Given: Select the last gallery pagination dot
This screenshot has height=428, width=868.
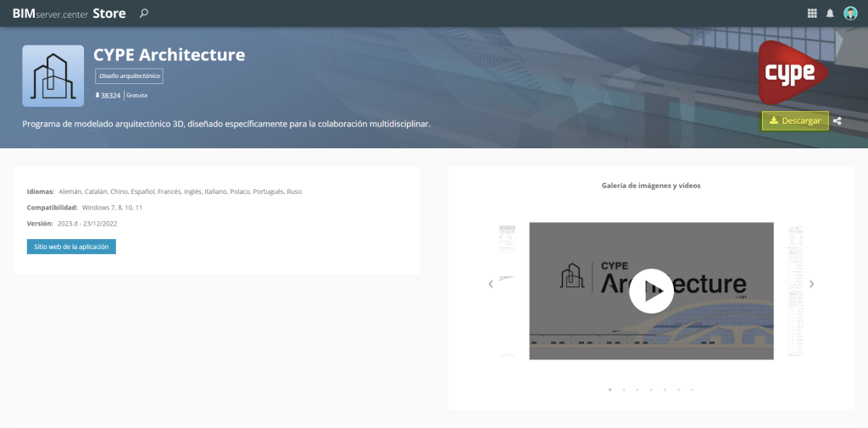Looking at the screenshot, I should (692, 390).
